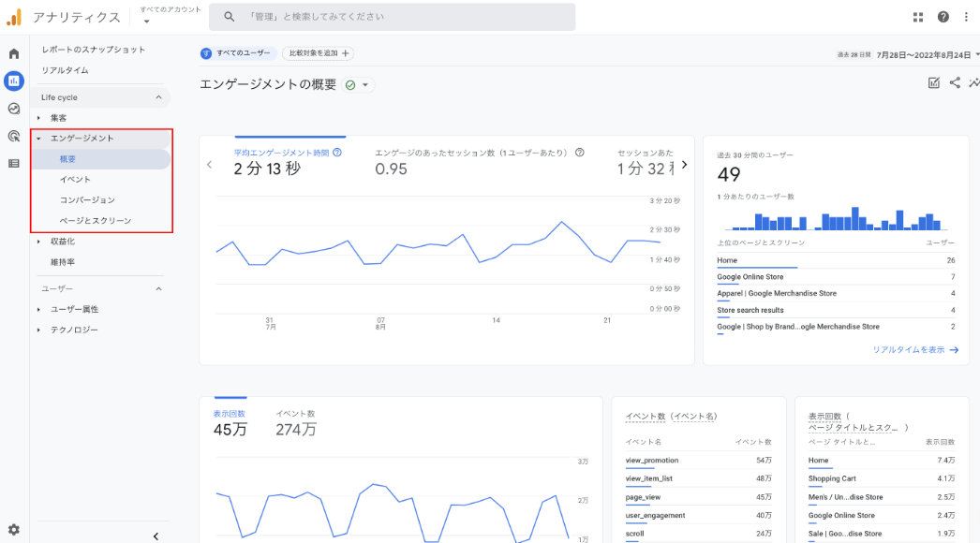Collapse the Life cycle section
Viewport: 980px width, 543px height.
click(x=158, y=97)
